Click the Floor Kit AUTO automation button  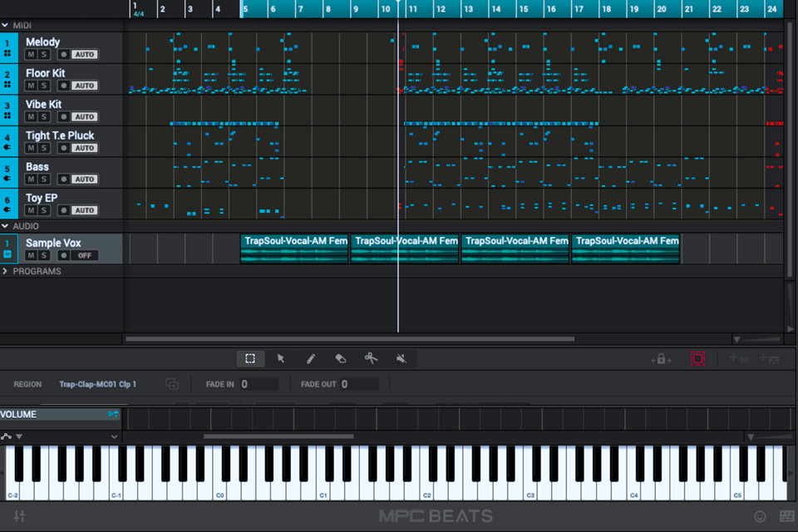85,86
